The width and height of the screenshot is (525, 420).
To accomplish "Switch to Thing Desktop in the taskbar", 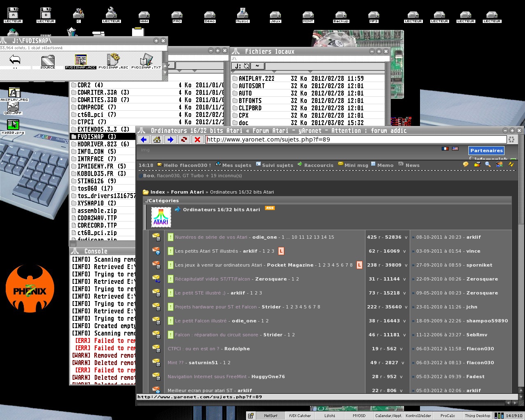I will [477, 415].
